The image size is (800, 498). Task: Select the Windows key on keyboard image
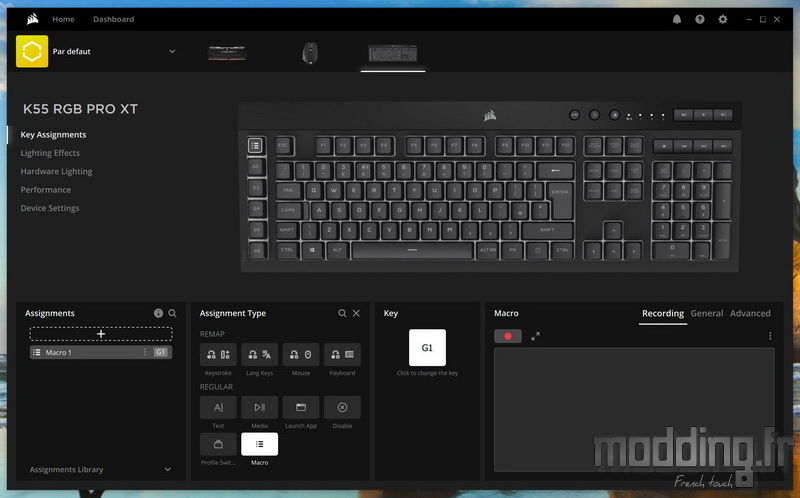(x=312, y=250)
